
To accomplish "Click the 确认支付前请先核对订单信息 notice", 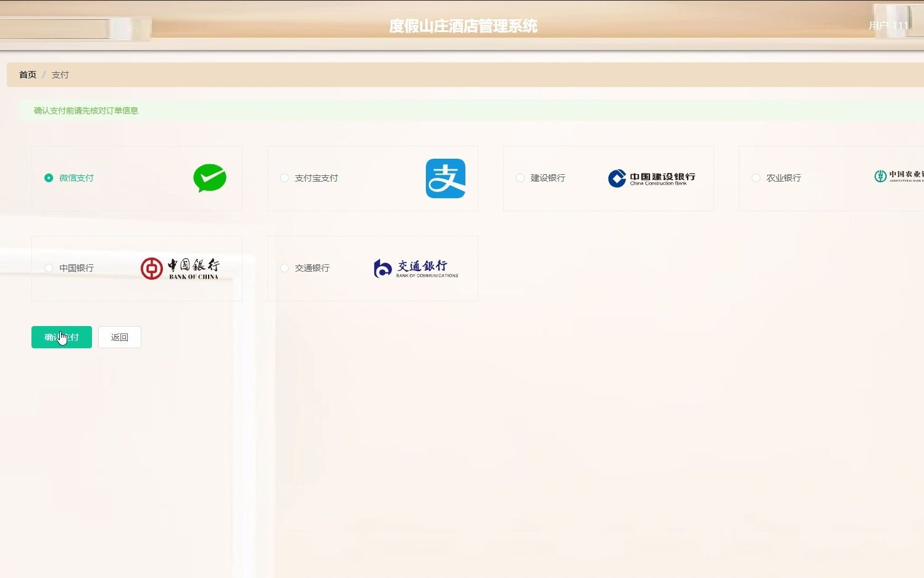I will 86,111.
